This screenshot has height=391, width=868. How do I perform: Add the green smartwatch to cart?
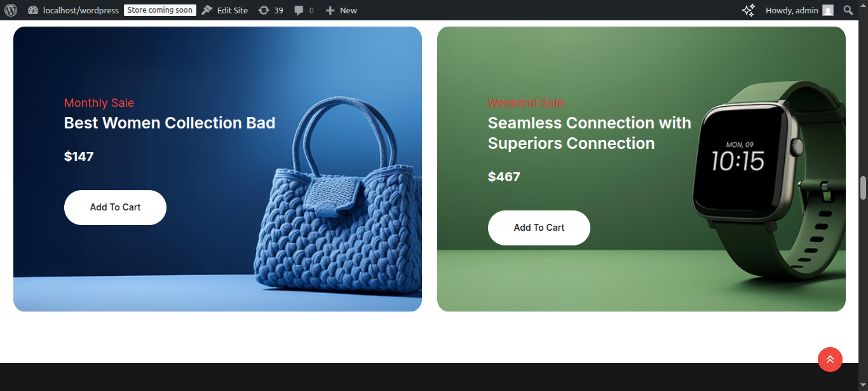[539, 228]
